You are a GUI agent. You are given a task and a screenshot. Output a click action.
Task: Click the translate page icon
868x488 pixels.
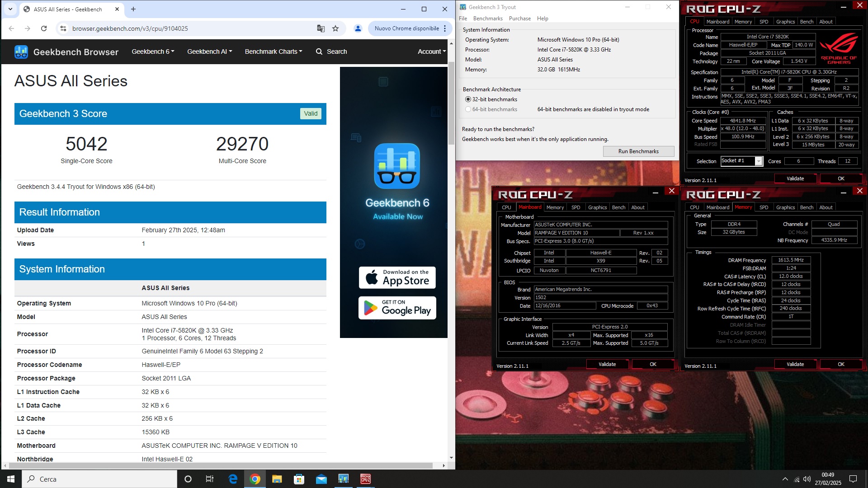pos(321,28)
